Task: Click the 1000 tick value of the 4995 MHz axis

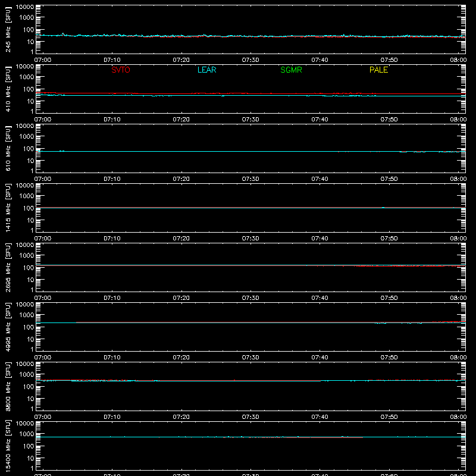Action: point(27,315)
